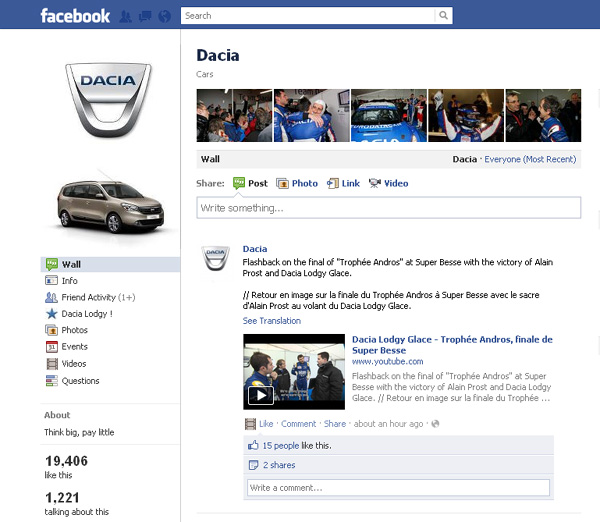
Task: Open Events in the left sidebar
Action: click(74, 347)
